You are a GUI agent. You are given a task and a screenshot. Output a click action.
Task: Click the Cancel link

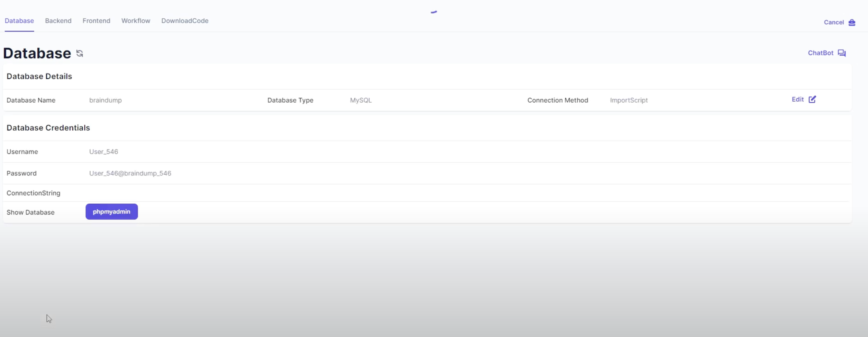[834, 22]
